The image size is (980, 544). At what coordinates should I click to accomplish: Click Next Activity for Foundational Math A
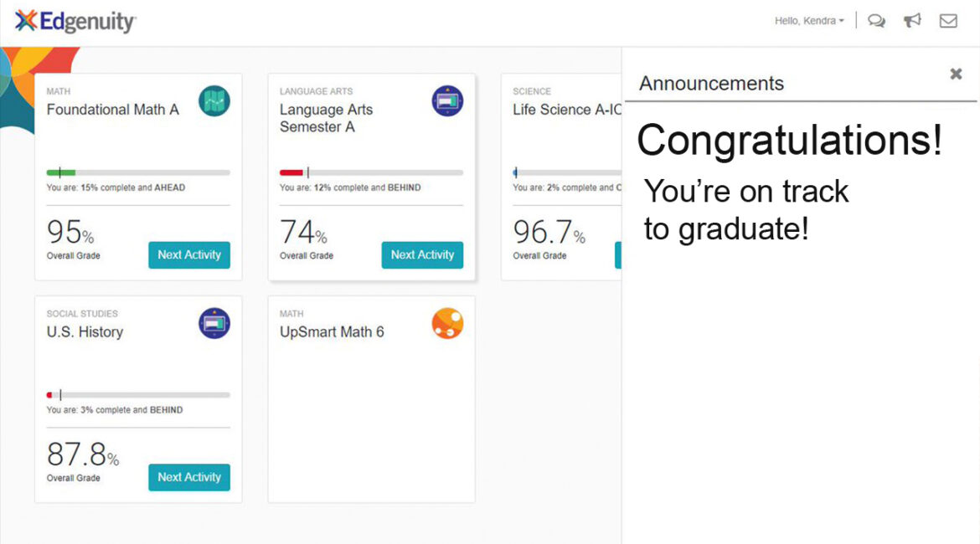(189, 254)
